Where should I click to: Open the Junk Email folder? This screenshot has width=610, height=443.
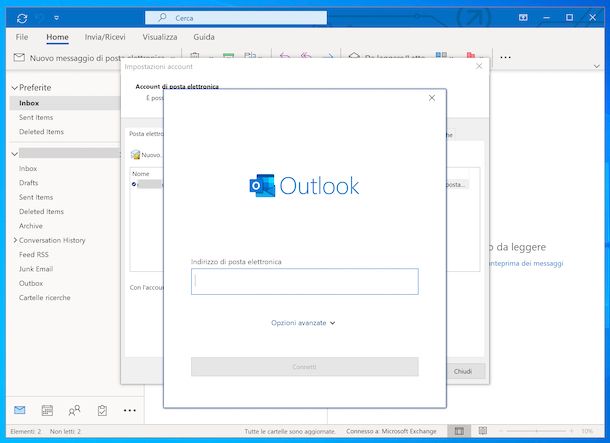[x=36, y=269]
